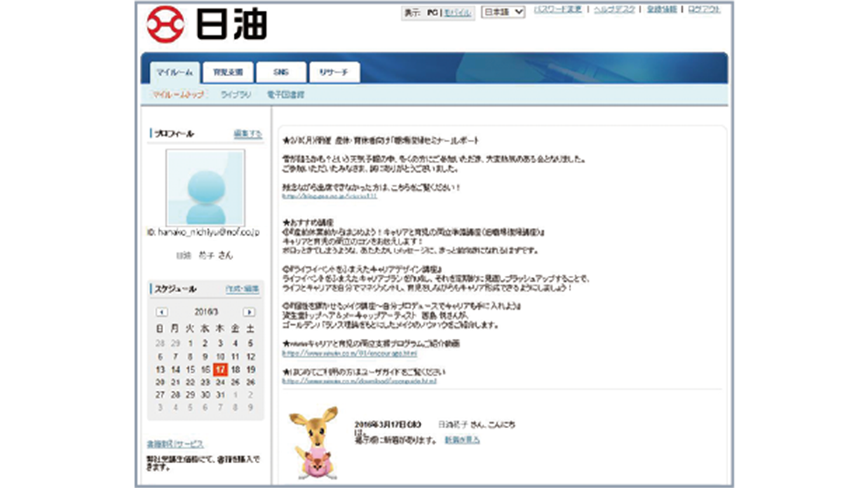Select highlighted date 17 in calendar

pyautogui.click(x=220, y=369)
